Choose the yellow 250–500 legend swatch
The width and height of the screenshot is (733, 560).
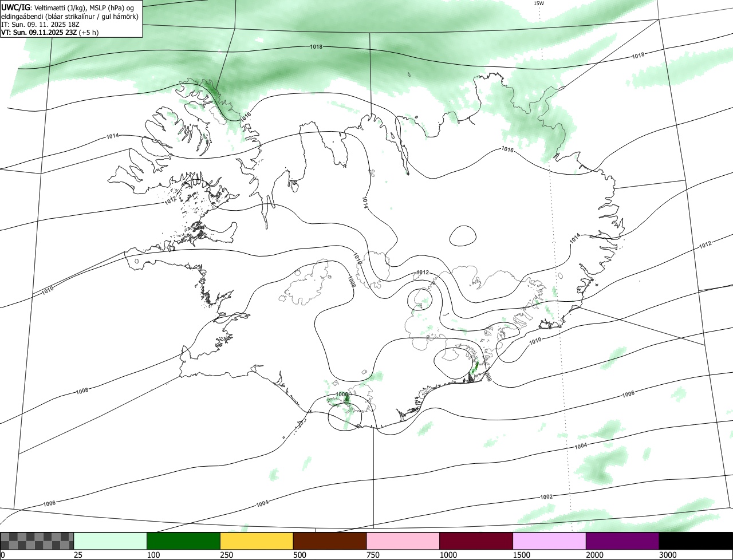coord(257,541)
